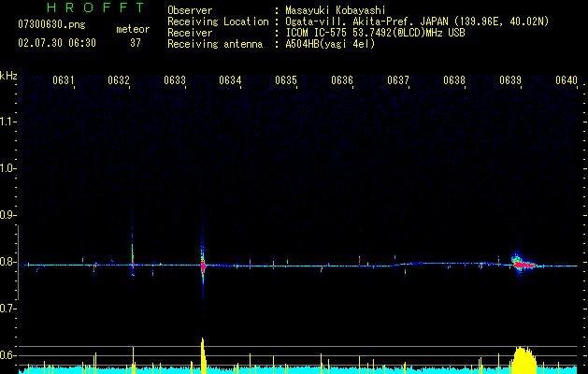Click the 0632 time marker

pyautogui.click(x=119, y=80)
